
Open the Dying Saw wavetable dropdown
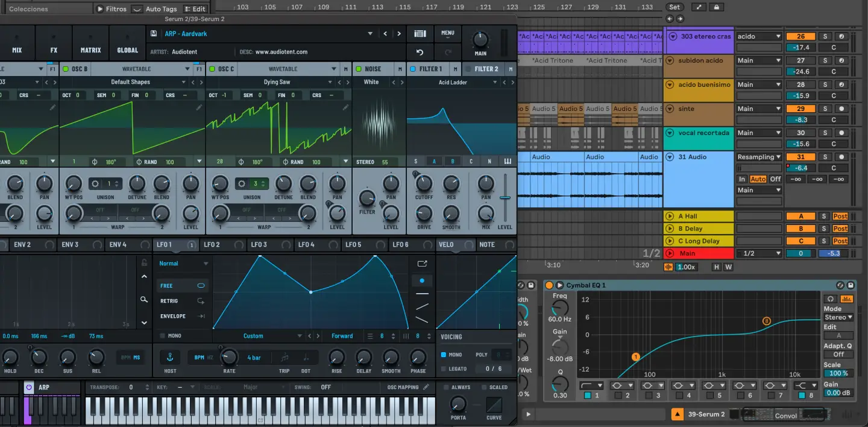pyautogui.click(x=330, y=82)
